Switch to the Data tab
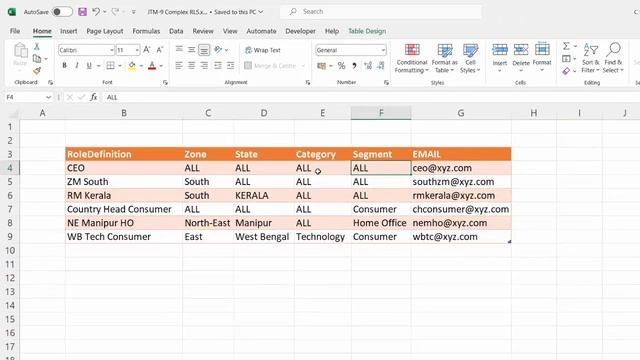 [x=176, y=31]
